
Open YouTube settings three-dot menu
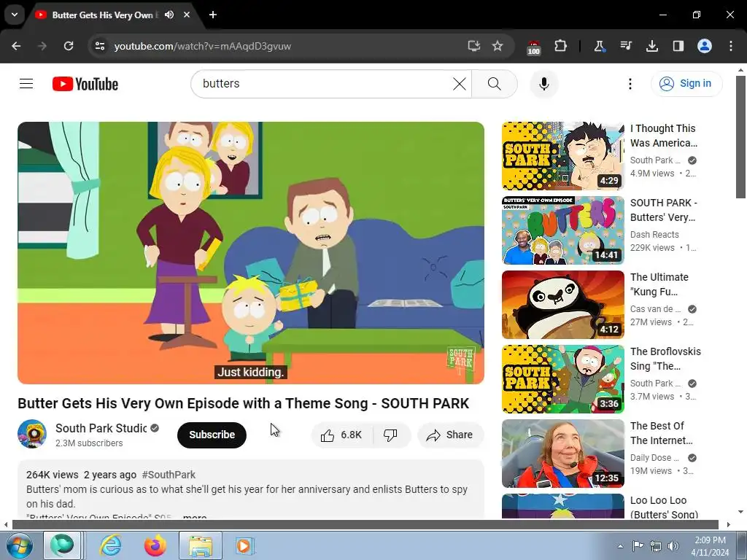[630, 84]
